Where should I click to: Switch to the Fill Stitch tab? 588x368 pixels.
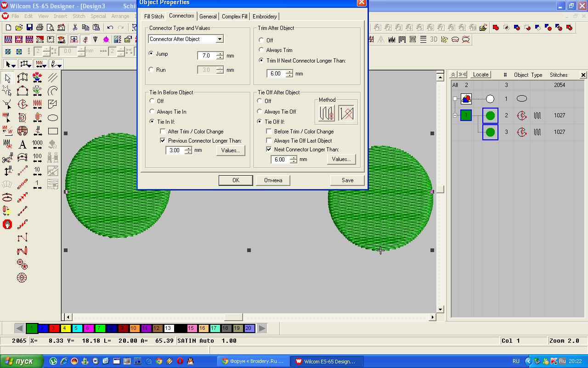click(x=154, y=17)
